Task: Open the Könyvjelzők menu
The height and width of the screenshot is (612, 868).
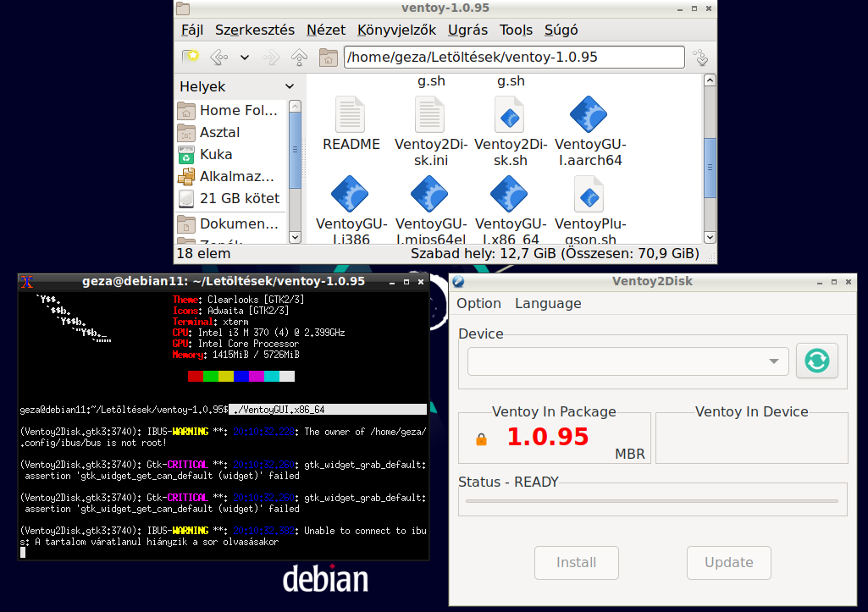Action: click(x=396, y=30)
